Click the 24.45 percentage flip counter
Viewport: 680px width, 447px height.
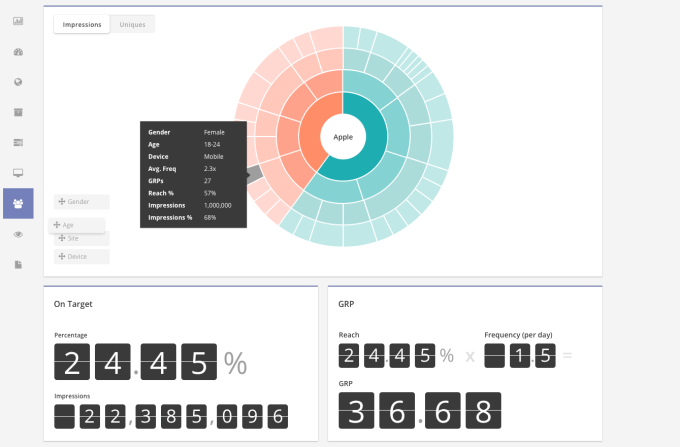pos(136,362)
